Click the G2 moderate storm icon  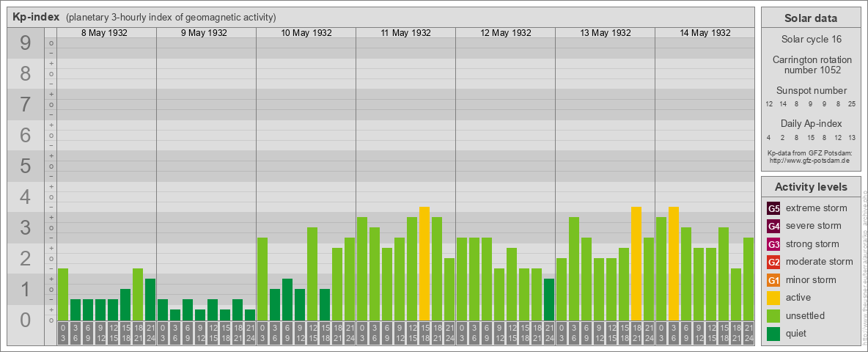(x=773, y=262)
